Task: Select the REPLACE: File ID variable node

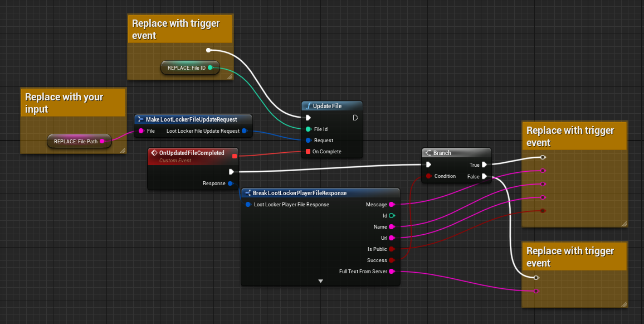Action: [186, 68]
